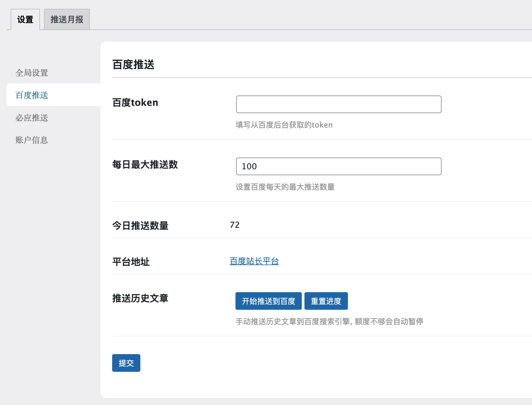Go to 账户信息 in the sidebar
Screen dimensions: 532x405
pos(32,140)
